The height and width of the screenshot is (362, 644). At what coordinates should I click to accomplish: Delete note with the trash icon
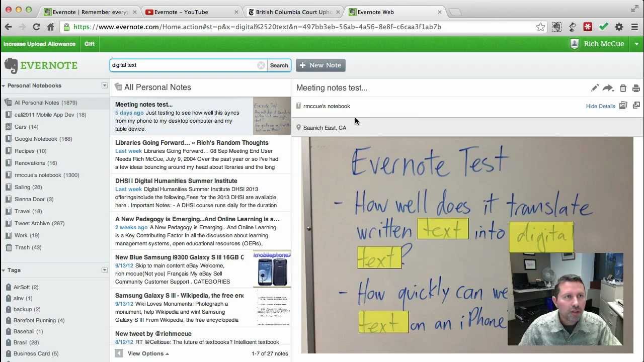(623, 88)
